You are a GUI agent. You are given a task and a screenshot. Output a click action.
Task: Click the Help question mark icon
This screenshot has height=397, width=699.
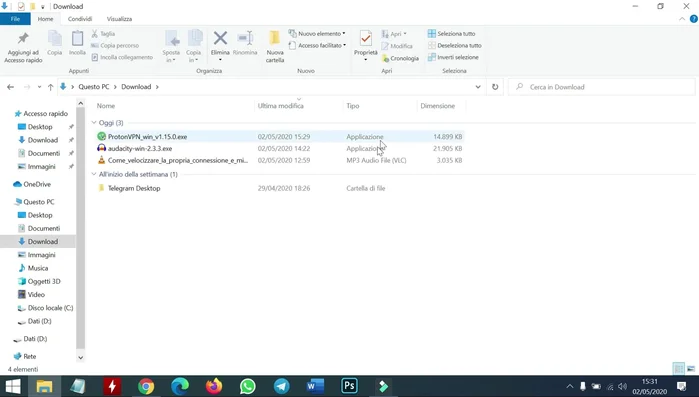694,19
